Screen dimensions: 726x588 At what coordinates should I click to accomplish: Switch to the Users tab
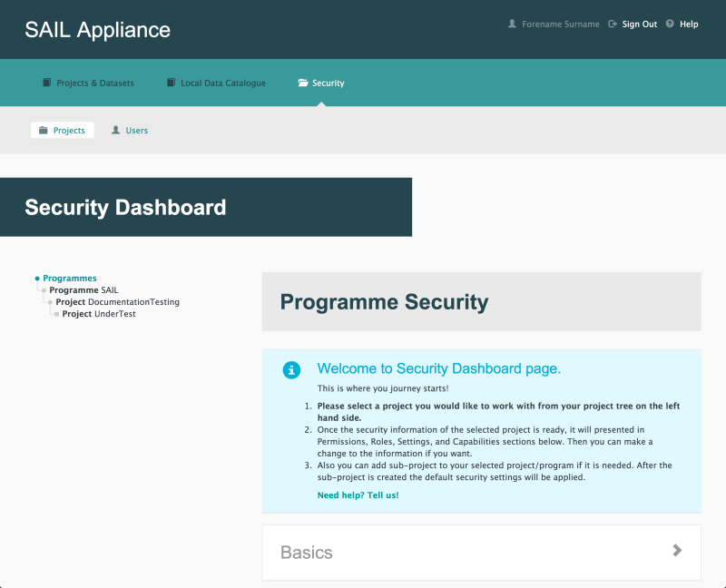click(130, 130)
